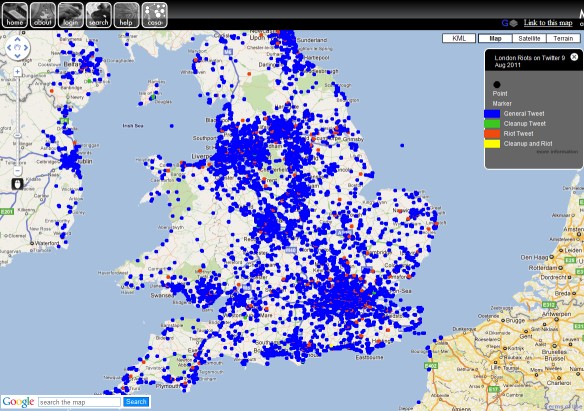Viewport: 584px width, 411px height.
Task: Click the blue General Tweet swatch
Action: point(492,114)
